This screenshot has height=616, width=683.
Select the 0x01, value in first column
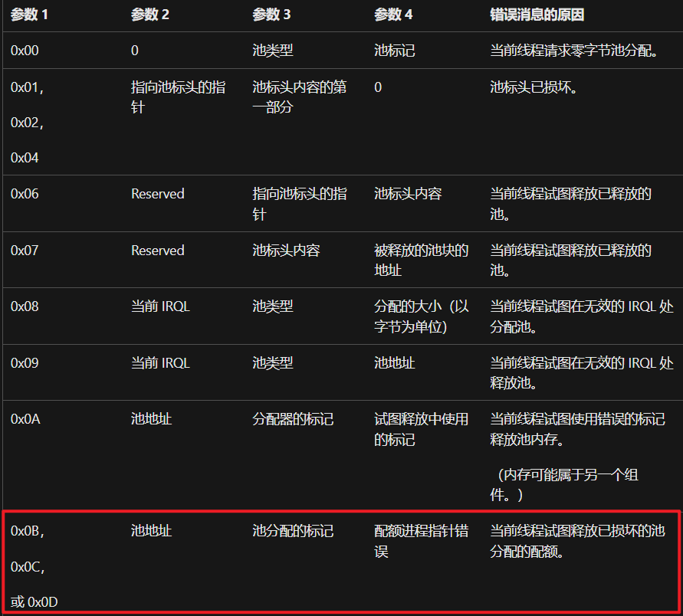point(27,87)
